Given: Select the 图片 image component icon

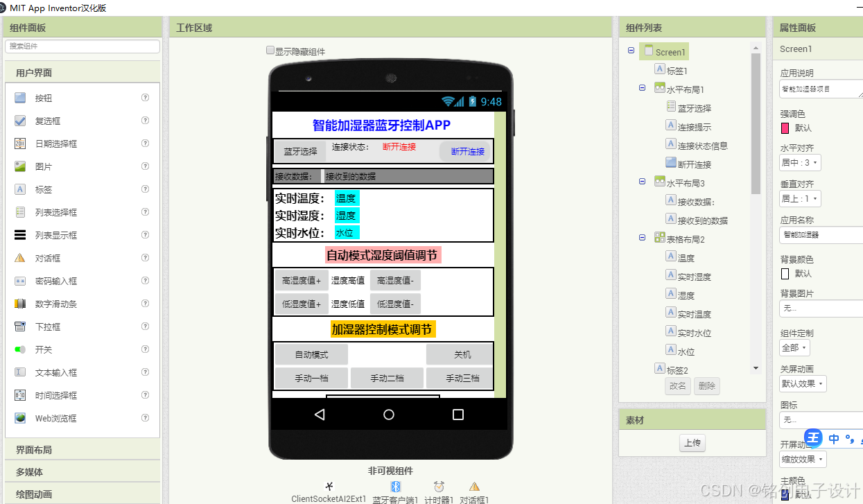Looking at the screenshot, I should [x=20, y=166].
